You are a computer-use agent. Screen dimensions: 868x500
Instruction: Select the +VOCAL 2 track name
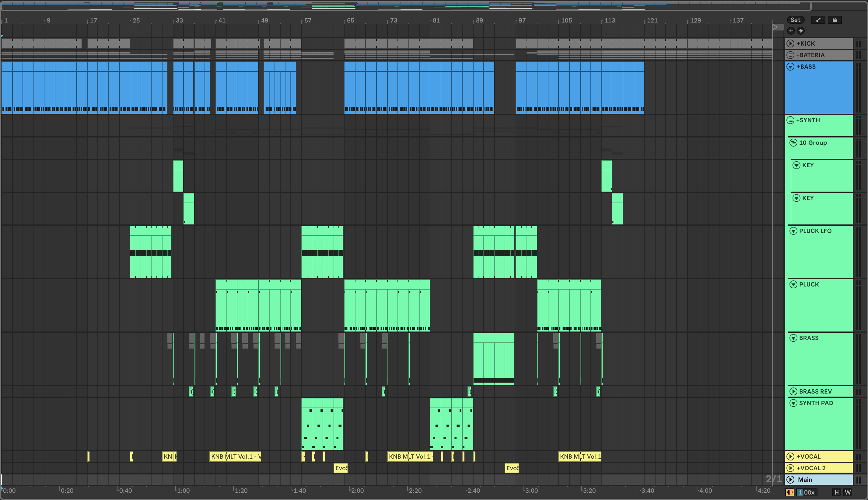[811, 468]
